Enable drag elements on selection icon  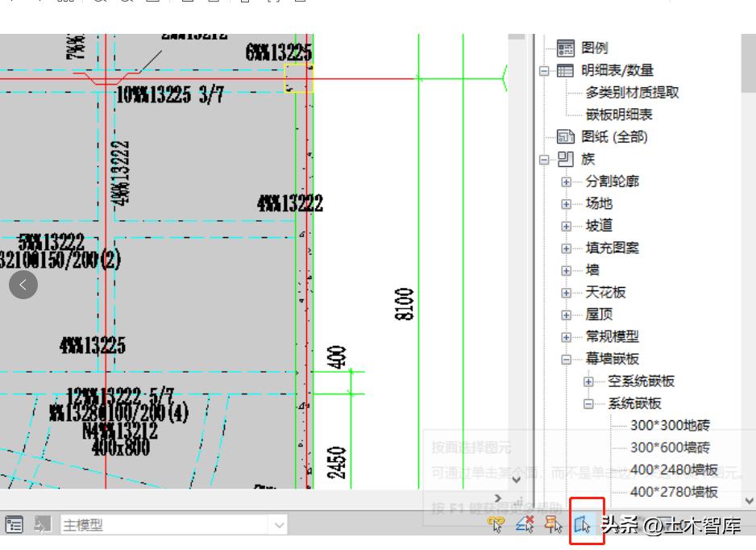pos(613,523)
